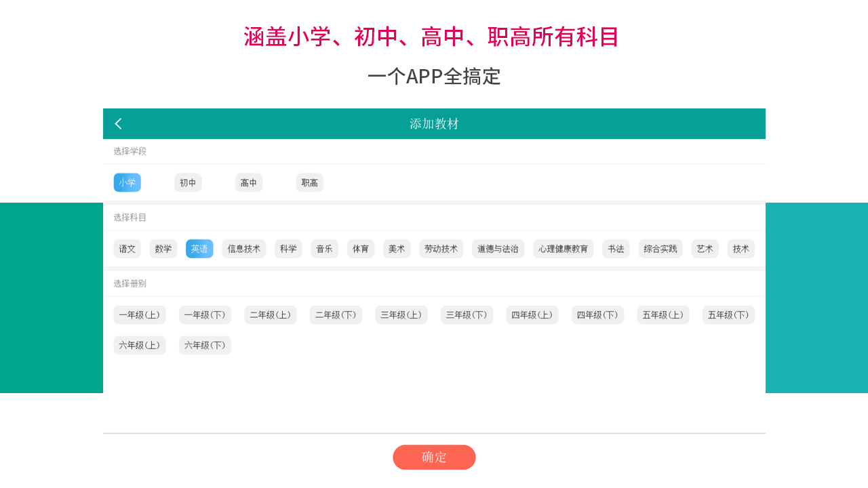868x488 pixels.
Task: Choose the 一年级(上) volume
Action: (x=140, y=314)
